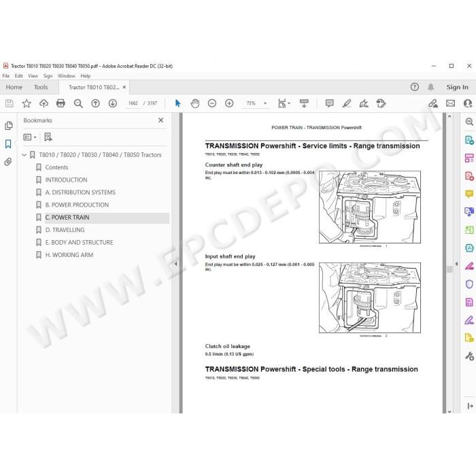Go to the previous page

[95, 103]
